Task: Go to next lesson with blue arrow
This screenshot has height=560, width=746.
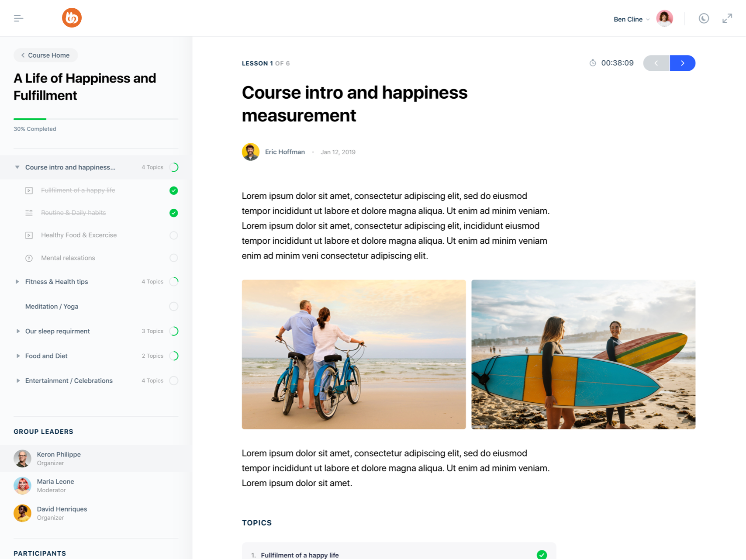Action: pos(682,63)
